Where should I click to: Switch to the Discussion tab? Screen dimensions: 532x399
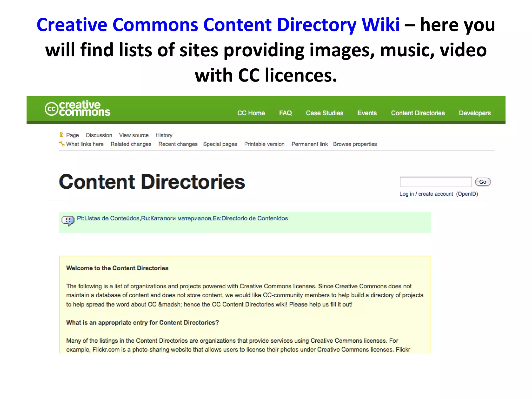[99, 135]
